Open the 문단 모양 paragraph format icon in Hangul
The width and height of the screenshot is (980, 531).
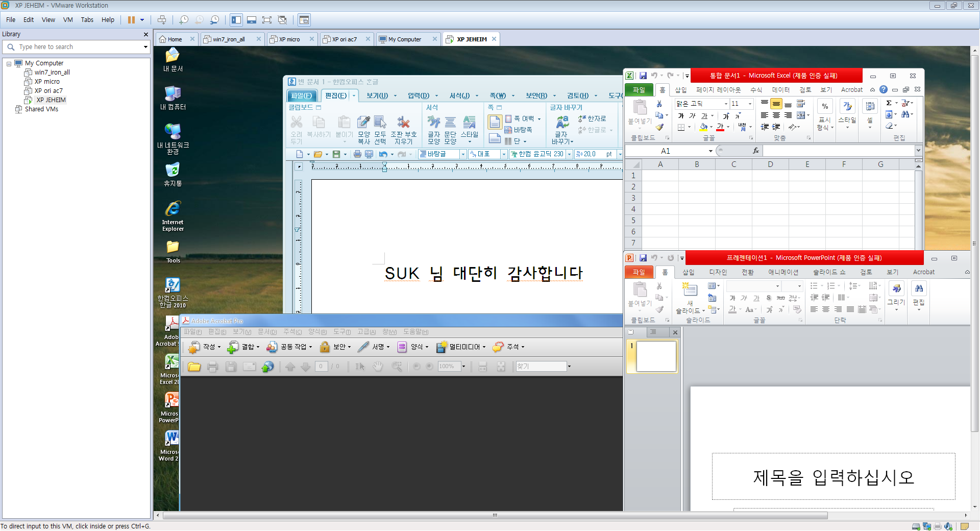click(450, 129)
